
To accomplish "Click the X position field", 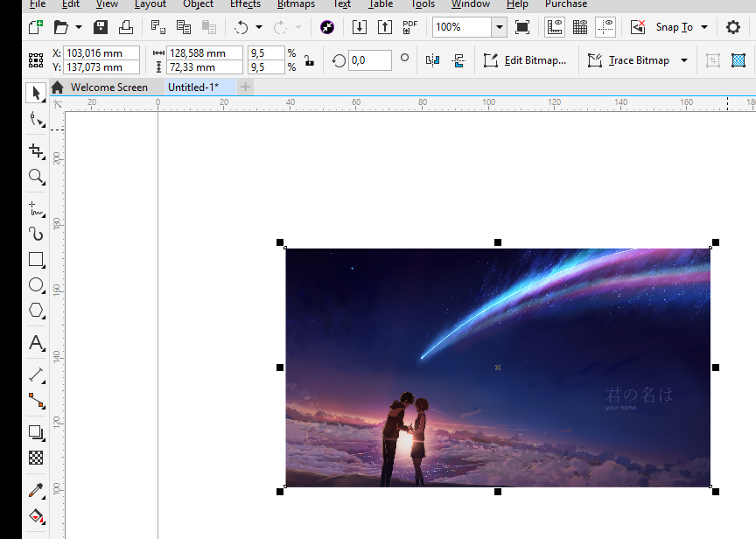I will [x=101, y=53].
